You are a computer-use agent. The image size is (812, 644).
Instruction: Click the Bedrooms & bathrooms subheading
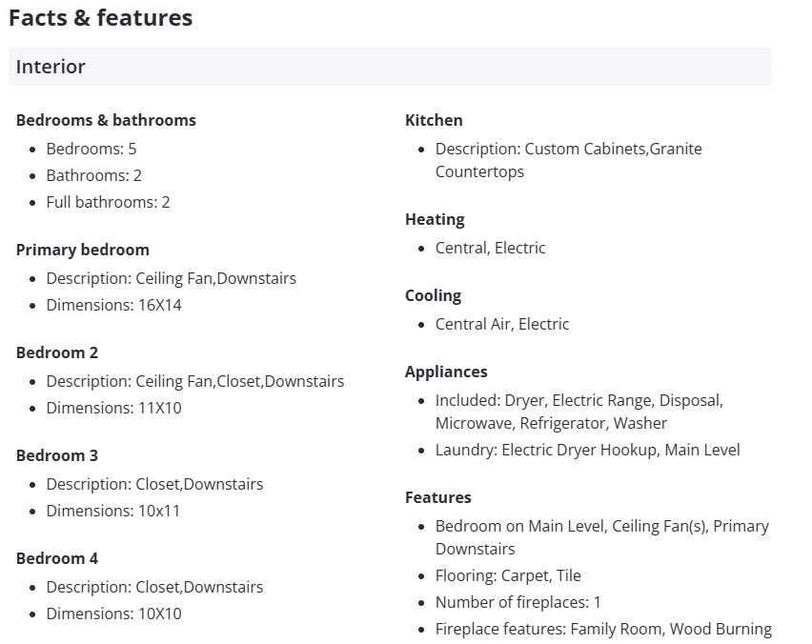click(106, 120)
